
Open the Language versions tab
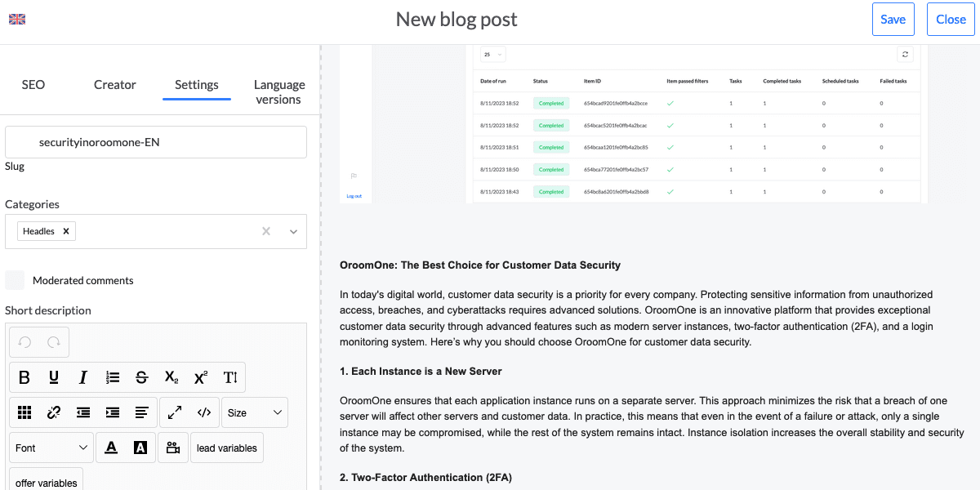(279, 91)
